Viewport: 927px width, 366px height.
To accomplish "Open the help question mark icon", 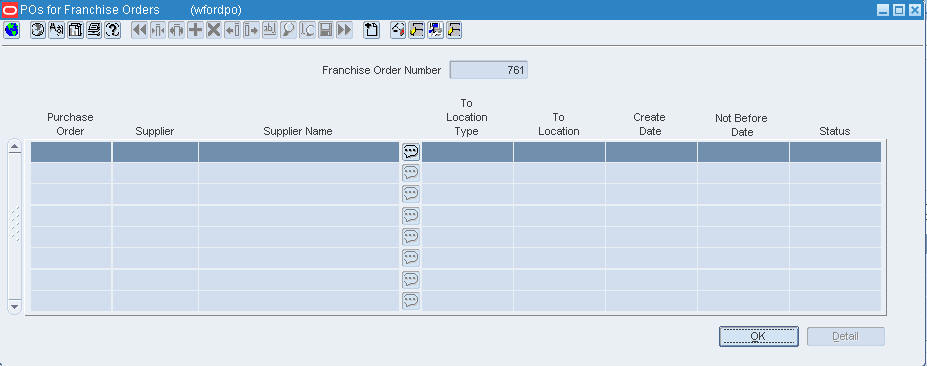I will (x=112, y=30).
